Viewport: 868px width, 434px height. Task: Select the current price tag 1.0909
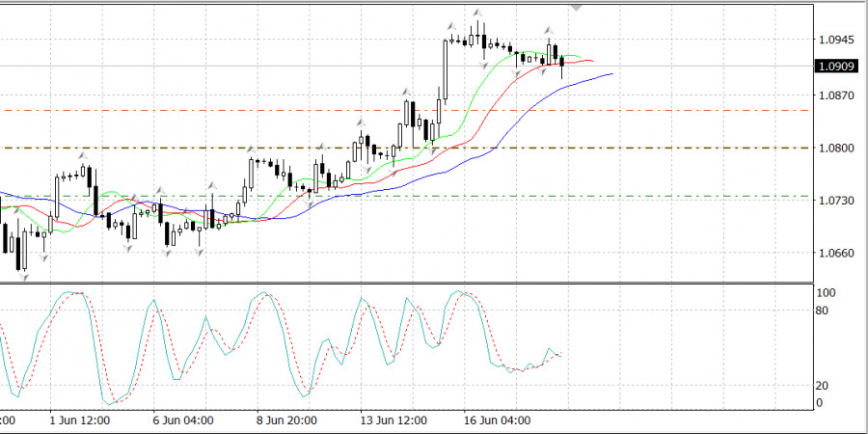click(x=834, y=67)
